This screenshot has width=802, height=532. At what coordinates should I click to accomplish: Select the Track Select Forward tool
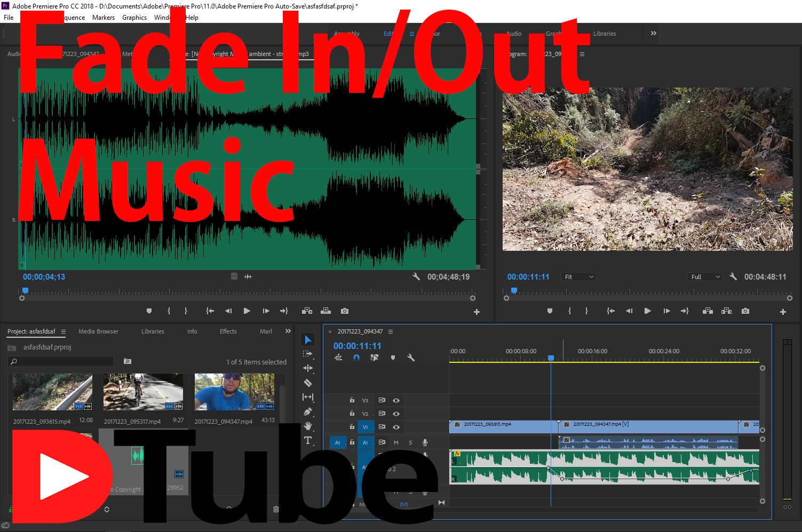click(308, 354)
